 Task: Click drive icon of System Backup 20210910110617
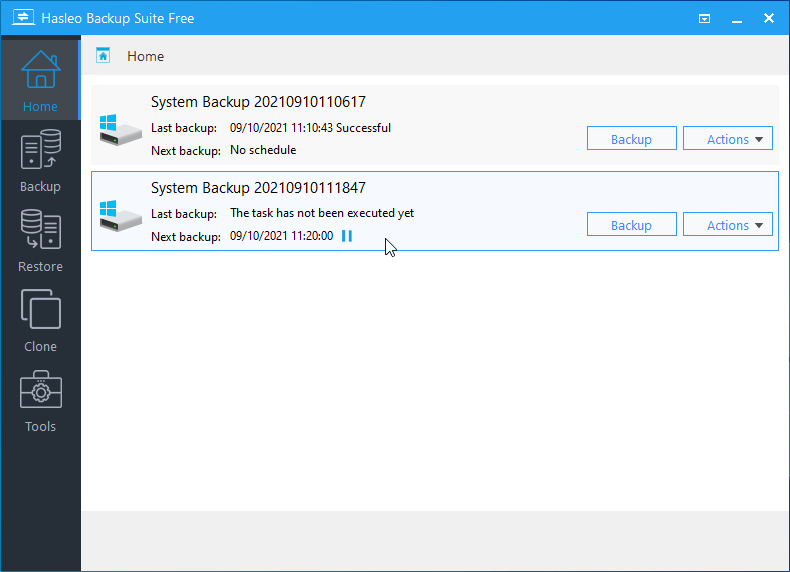120,128
